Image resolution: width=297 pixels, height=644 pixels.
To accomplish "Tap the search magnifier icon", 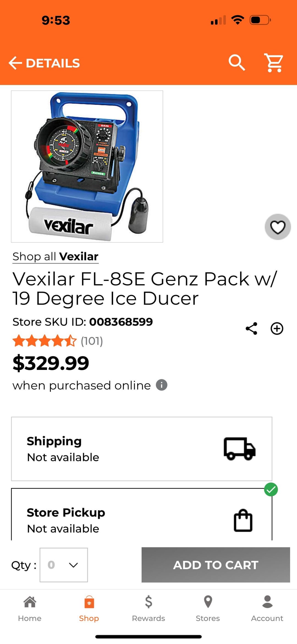I will (x=237, y=62).
